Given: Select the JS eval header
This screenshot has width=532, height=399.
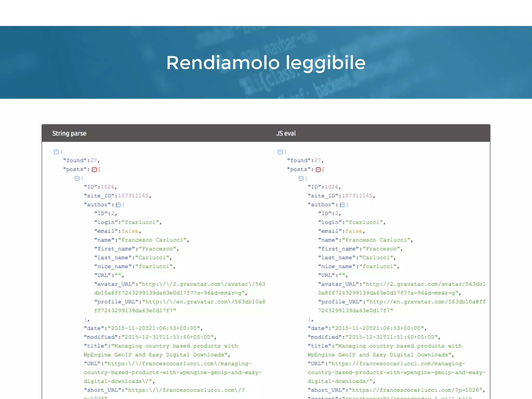Looking at the screenshot, I should point(286,133).
